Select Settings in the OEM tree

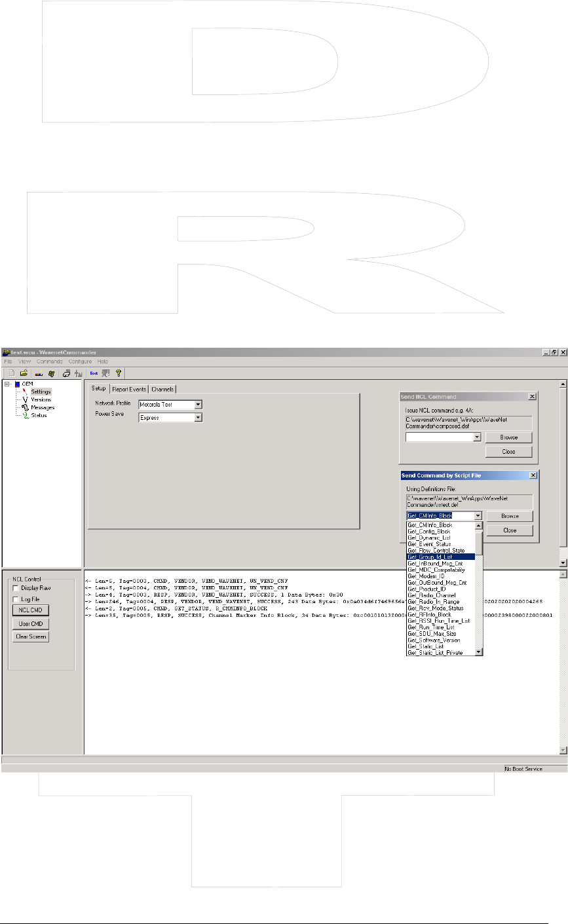point(40,392)
